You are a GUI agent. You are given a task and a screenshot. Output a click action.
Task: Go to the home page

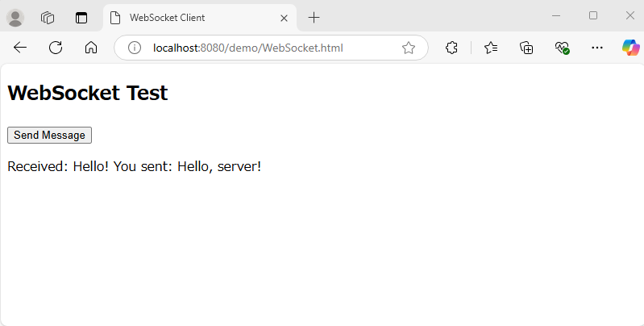coord(91,48)
